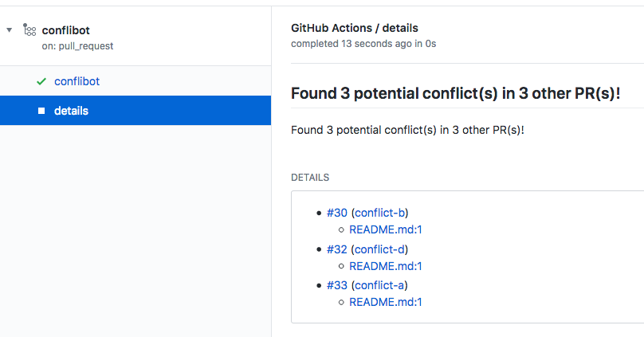Open the conflict-b branch link
The image size is (644, 337).
380,213
